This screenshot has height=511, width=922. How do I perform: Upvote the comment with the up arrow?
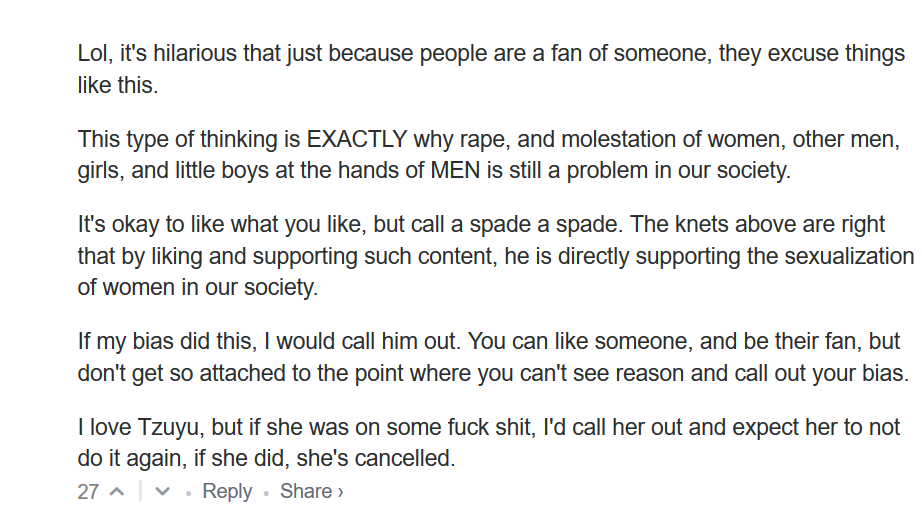[117, 492]
